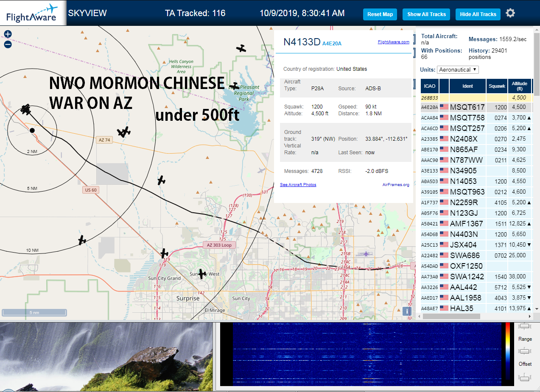Click the SKYVIEW title in the header
This screenshot has width=540, height=392.
[87, 13]
